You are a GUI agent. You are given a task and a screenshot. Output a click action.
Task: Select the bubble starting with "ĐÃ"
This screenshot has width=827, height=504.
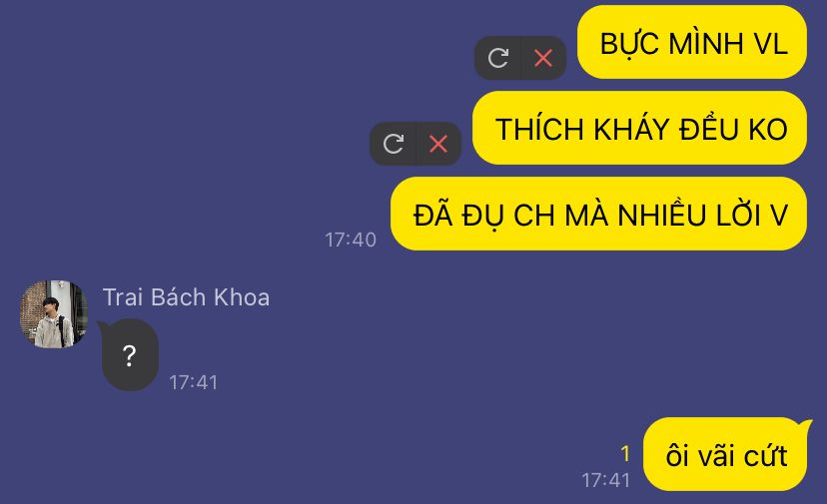coord(598,214)
